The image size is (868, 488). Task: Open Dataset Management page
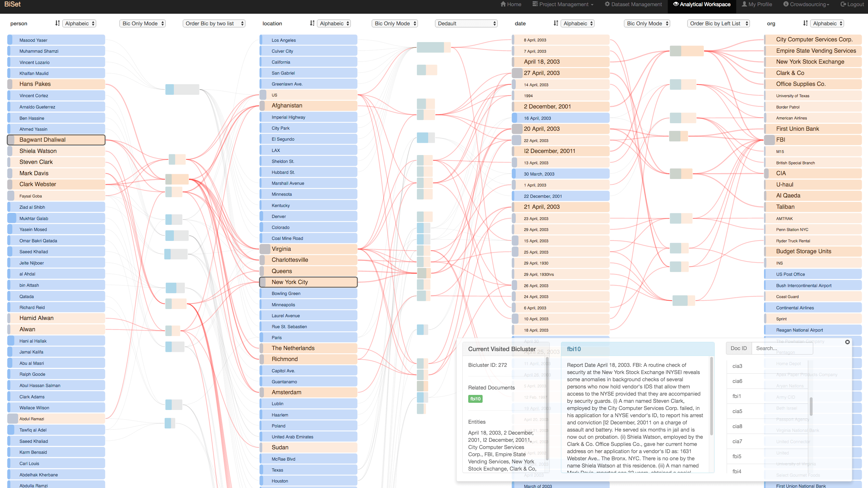(633, 4)
